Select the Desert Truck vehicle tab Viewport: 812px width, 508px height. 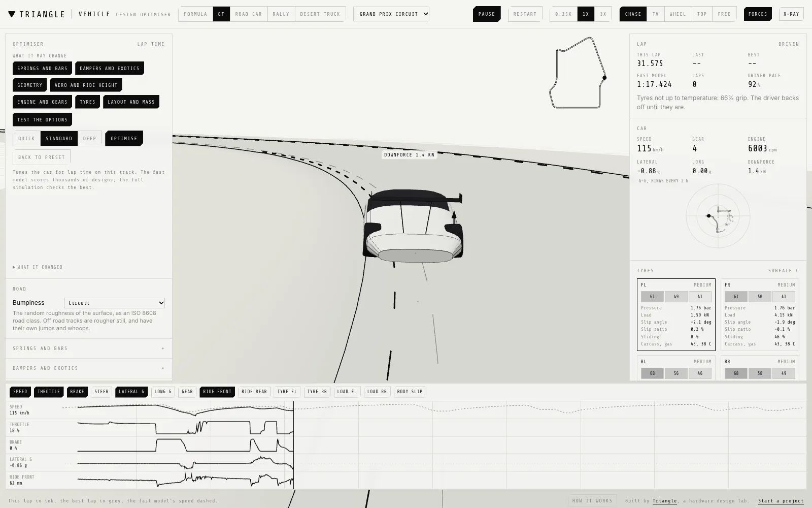click(x=320, y=14)
